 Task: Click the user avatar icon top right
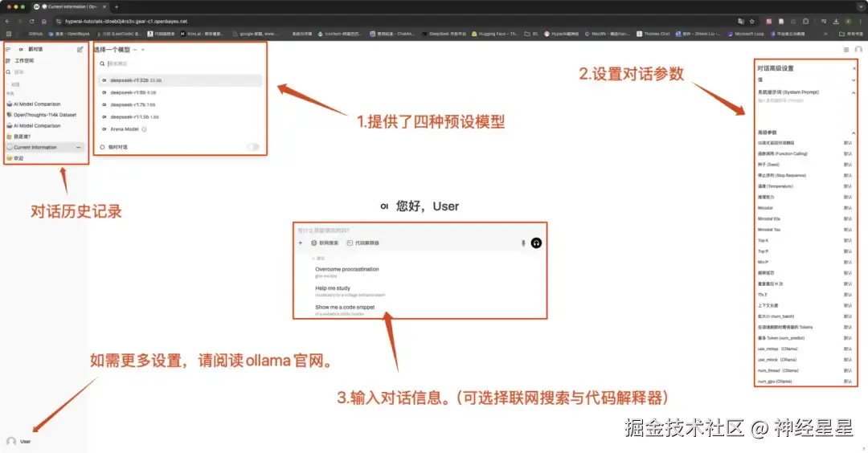point(858,50)
